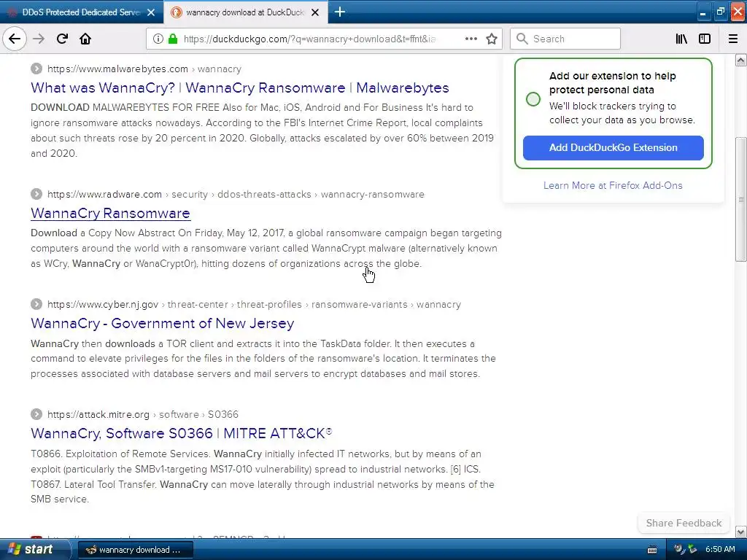Open WannaCry Ransomware radware result
The image size is (747, 560).
tap(111, 214)
